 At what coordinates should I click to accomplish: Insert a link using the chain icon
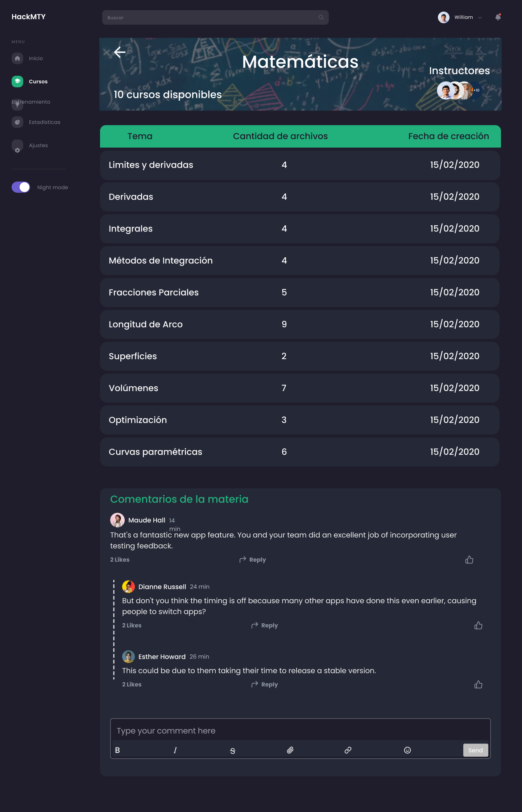348,750
